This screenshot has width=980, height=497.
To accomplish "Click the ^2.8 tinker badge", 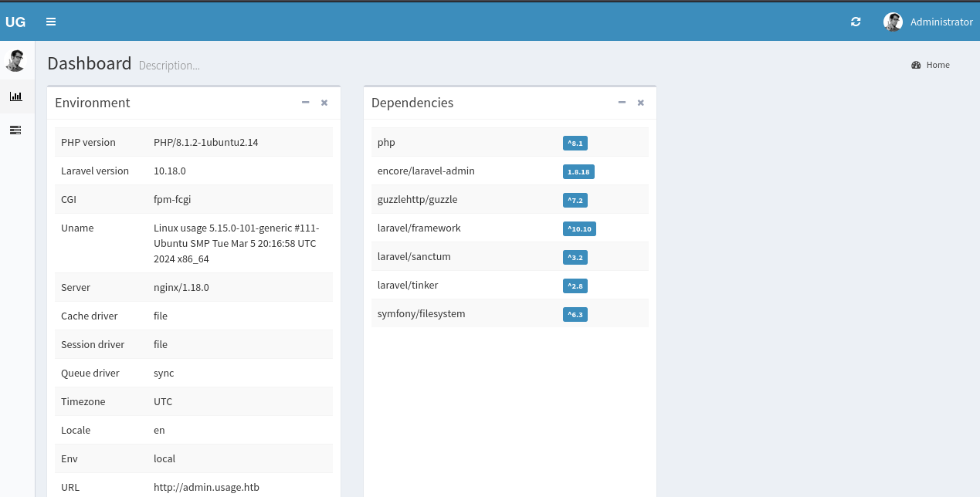I will pyautogui.click(x=575, y=286).
